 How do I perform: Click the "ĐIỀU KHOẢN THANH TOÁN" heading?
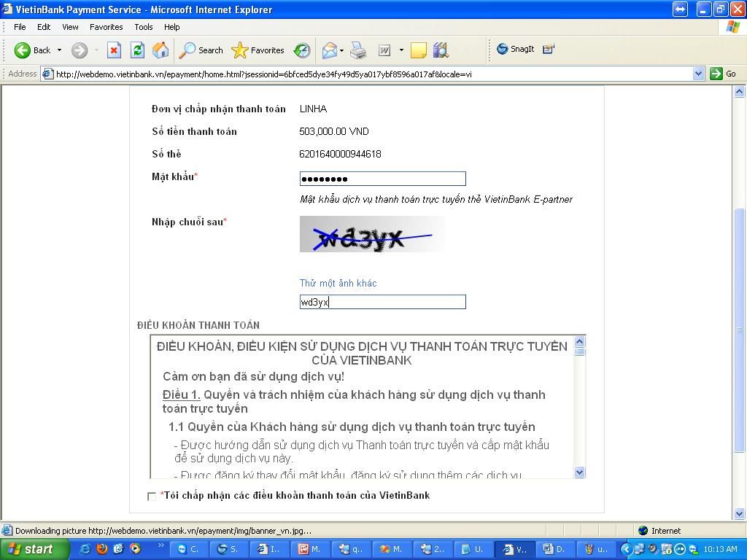coord(198,325)
